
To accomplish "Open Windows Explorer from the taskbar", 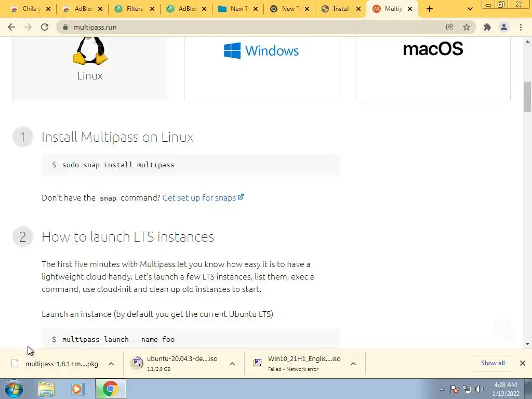I will 46,389.
